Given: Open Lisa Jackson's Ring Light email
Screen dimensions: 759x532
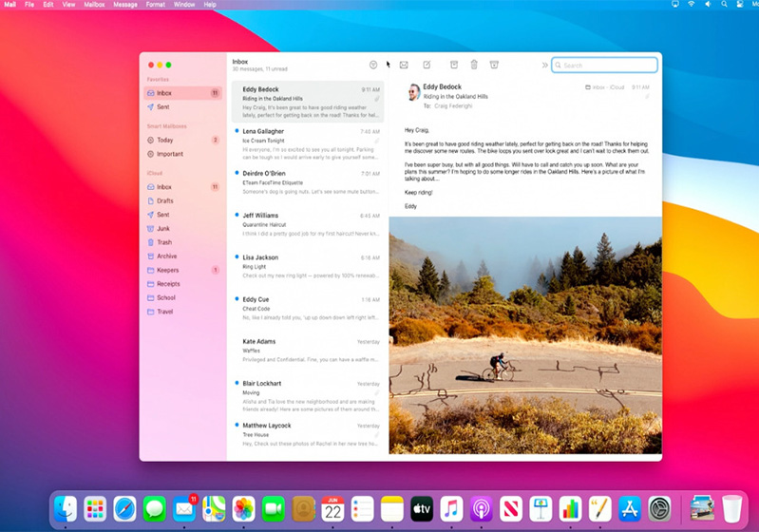Looking at the screenshot, I should 308,270.
